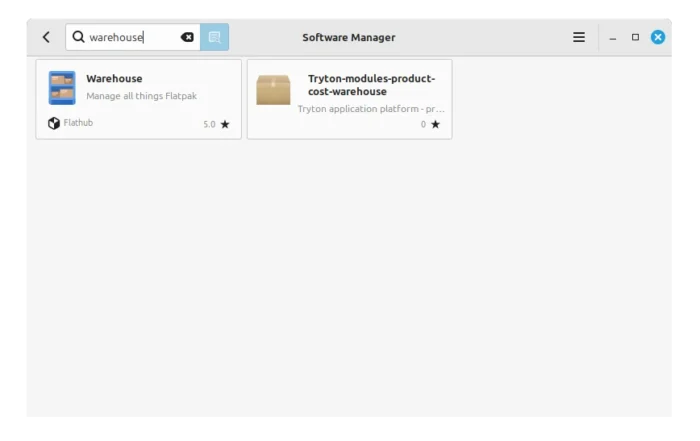Click the Tryton 0 star rating

pyautogui.click(x=430, y=124)
